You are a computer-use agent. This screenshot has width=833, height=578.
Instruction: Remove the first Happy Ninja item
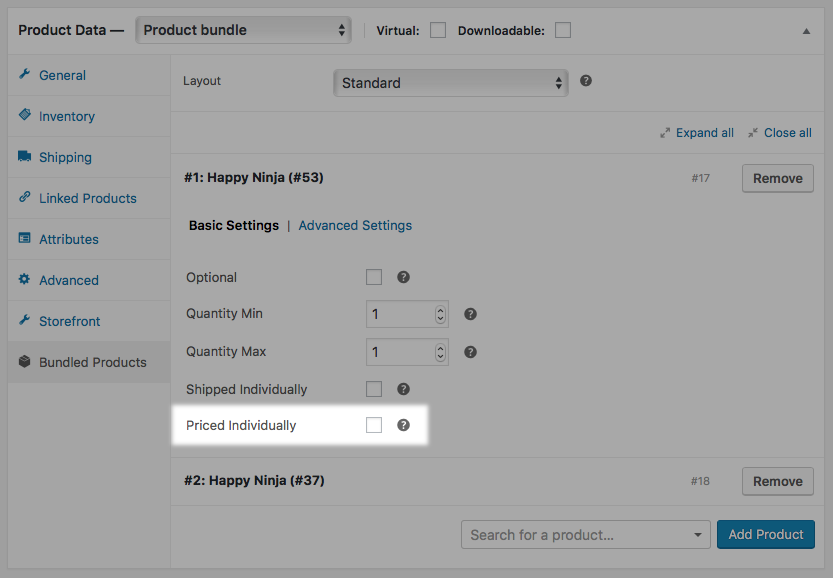tap(777, 178)
